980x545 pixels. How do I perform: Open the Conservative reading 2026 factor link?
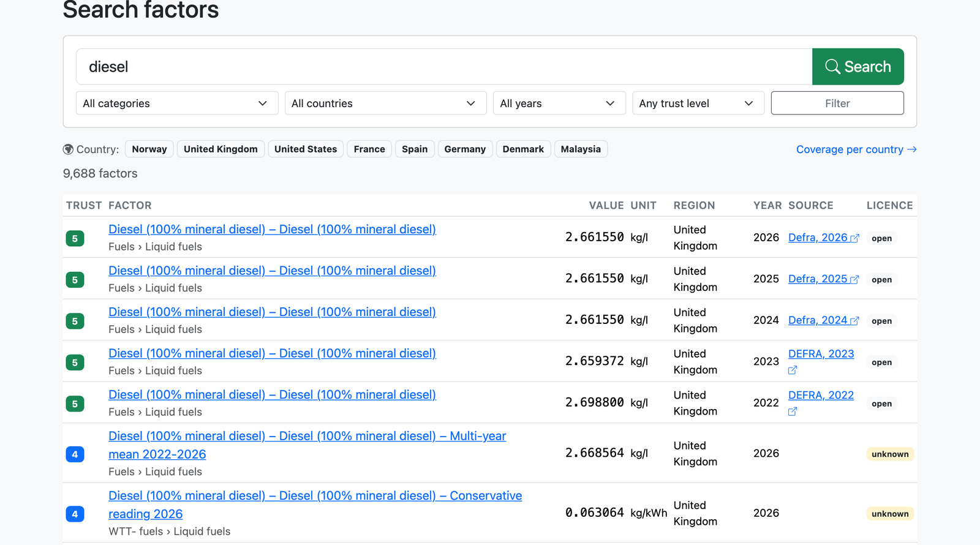pyautogui.click(x=315, y=505)
